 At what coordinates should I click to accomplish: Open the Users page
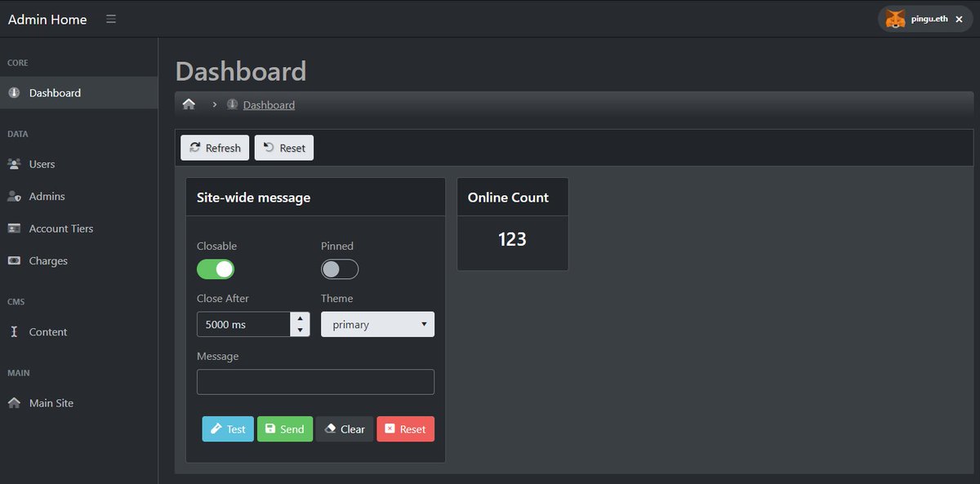(x=78, y=164)
